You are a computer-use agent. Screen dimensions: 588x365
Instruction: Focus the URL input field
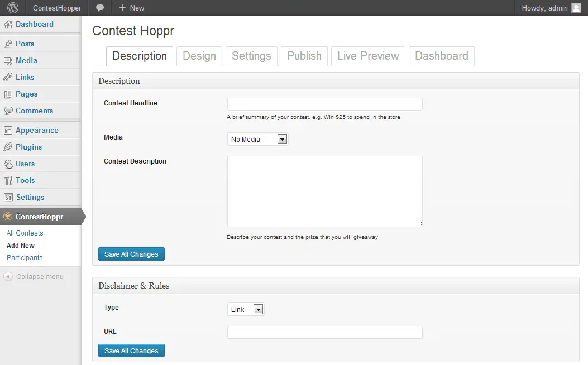(325, 332)
